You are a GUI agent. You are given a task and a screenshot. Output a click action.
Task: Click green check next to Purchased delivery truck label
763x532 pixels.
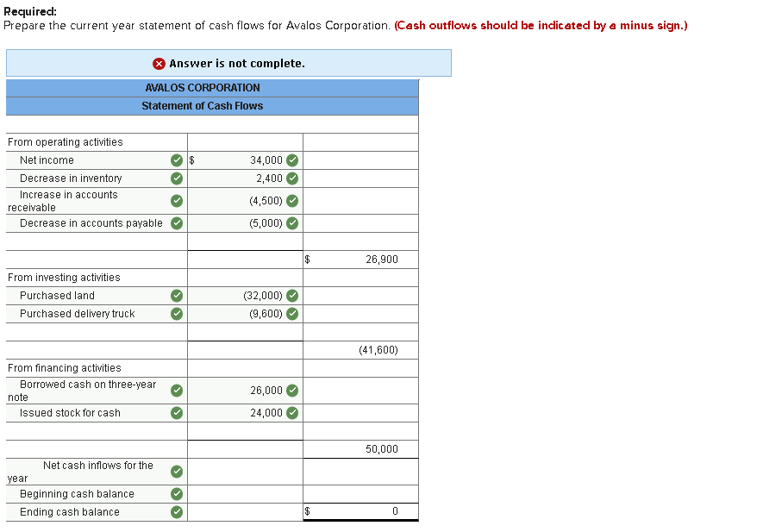click(x=177, y=314)
